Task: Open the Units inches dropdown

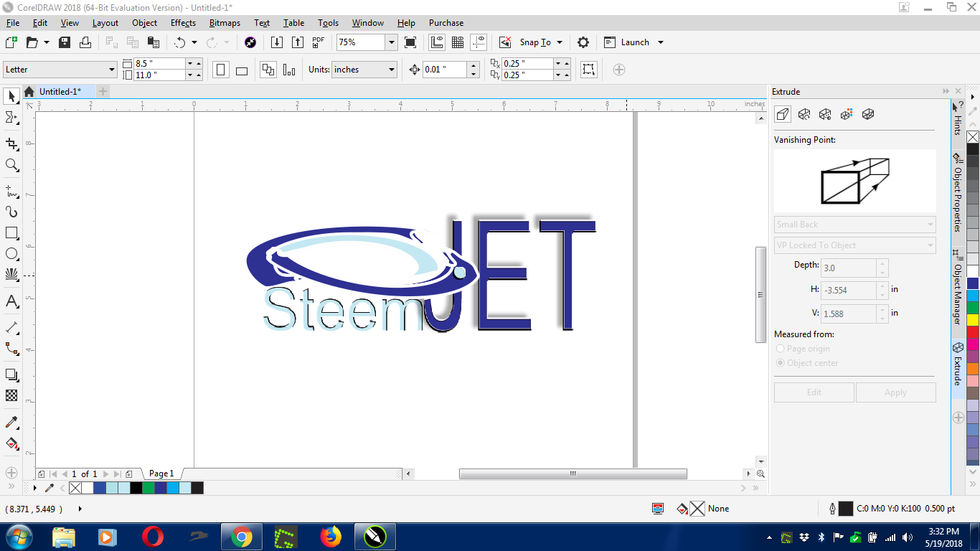Action: [392, 70]
